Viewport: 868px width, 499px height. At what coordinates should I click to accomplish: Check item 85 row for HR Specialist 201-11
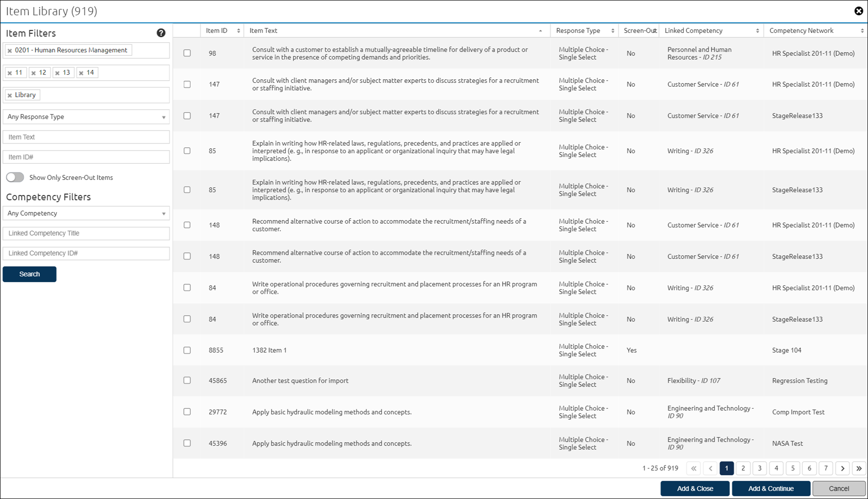coord(187,150)
